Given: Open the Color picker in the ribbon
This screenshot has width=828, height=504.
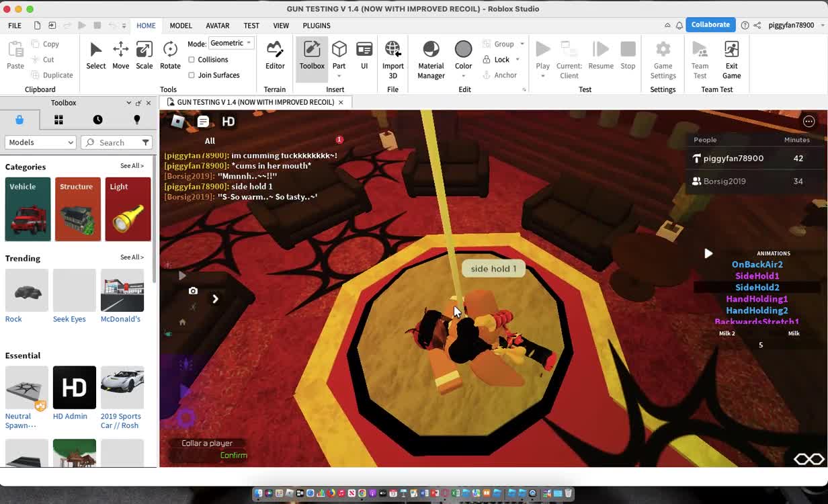Looking at the screenshot, I should point(463,55).
